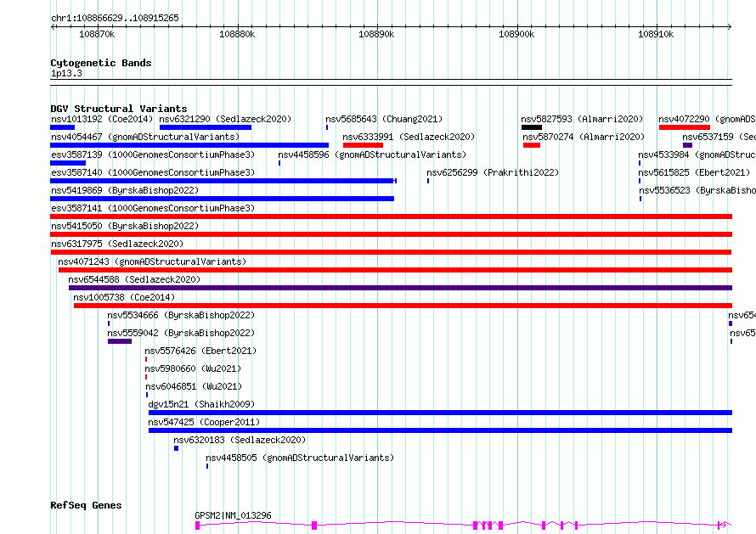Open nsv6256299 (Prakrithi2022) label
The width and height of the screenshot is (756, 534).
point(493,172)
